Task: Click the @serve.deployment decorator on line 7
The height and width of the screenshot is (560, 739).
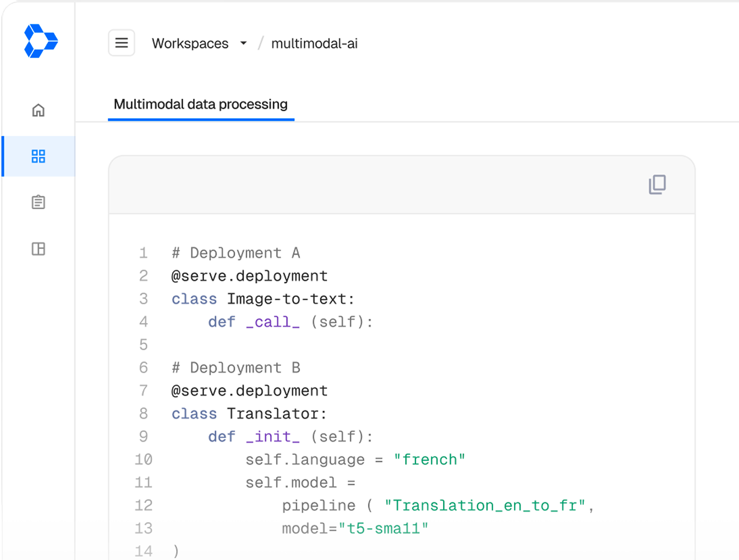Action: pos(249,391)
